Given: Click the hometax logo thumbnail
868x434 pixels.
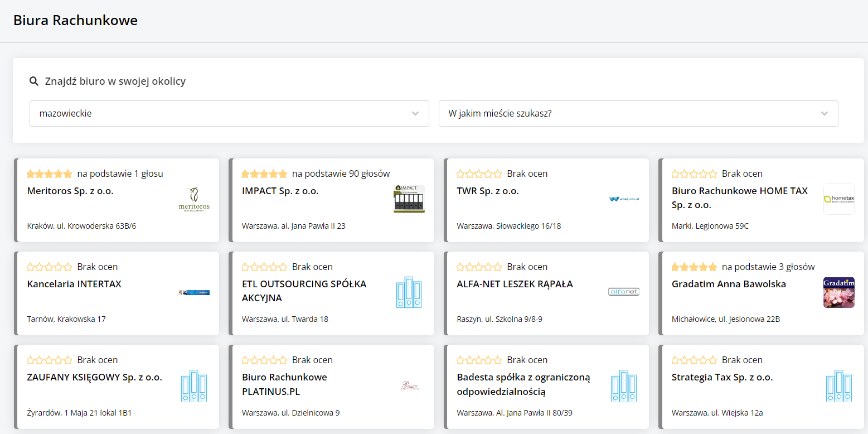Looking at the screenshot, I should click(x=838, y=199).
